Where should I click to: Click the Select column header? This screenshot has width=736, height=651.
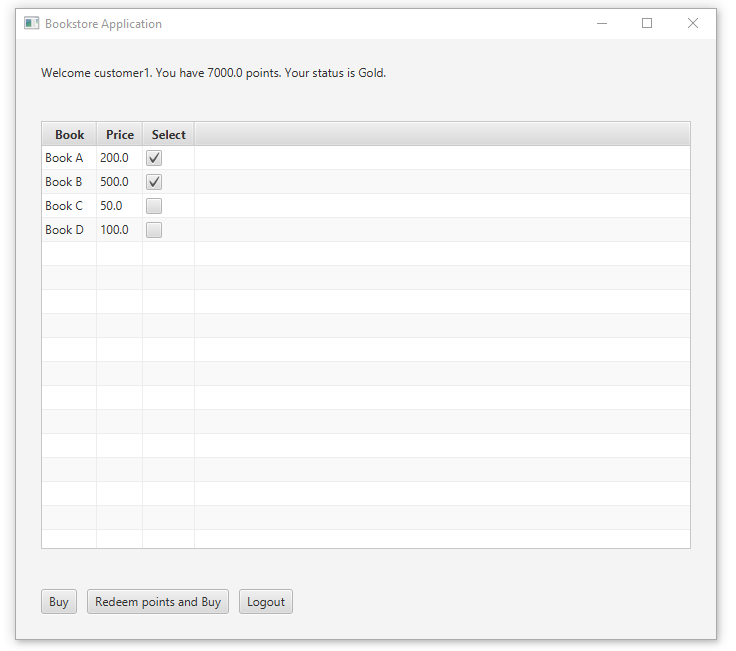click(169, 135)
